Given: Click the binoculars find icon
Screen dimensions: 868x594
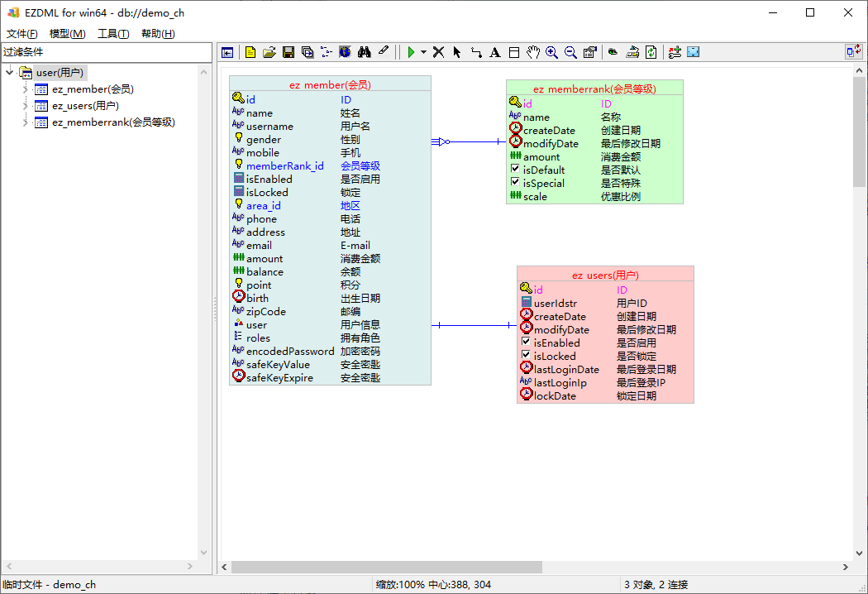Looking at the screenshot, I should click(364, 52).
